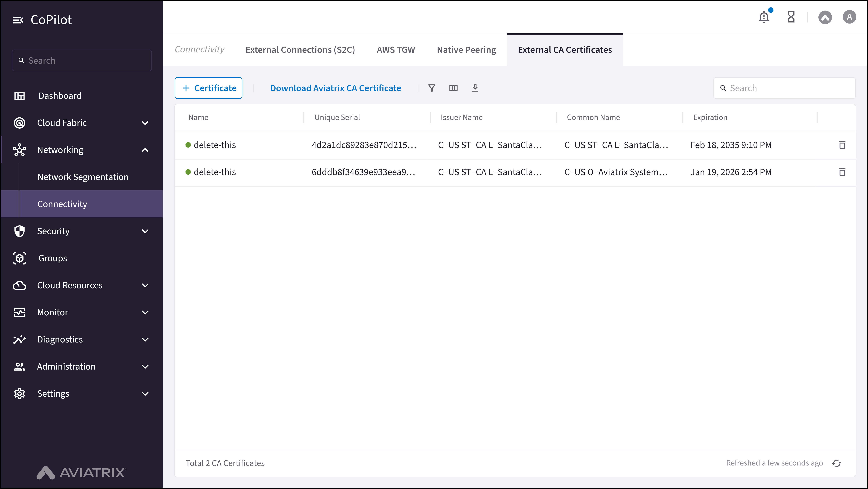Open the Native Peering tab
The height and width of the screenshot is (489, 868).
click(x=466, y=50)
